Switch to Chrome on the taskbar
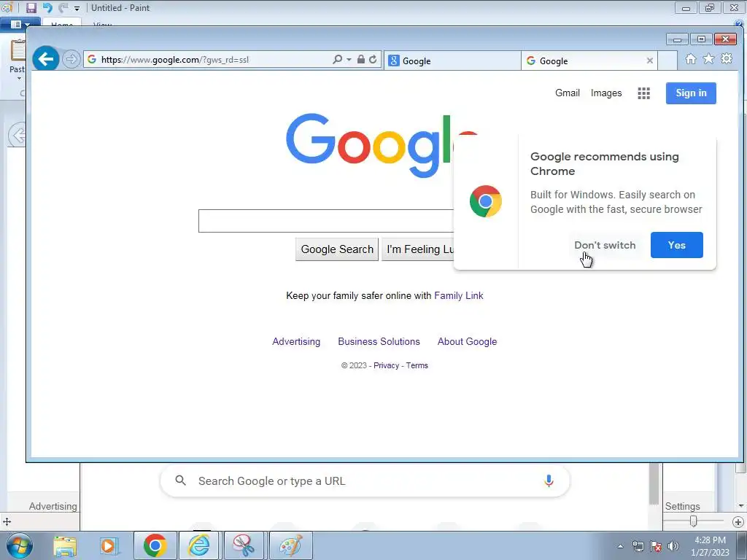Image resolution: width=747 pixels, height=560 pixels. coord(155,545)
